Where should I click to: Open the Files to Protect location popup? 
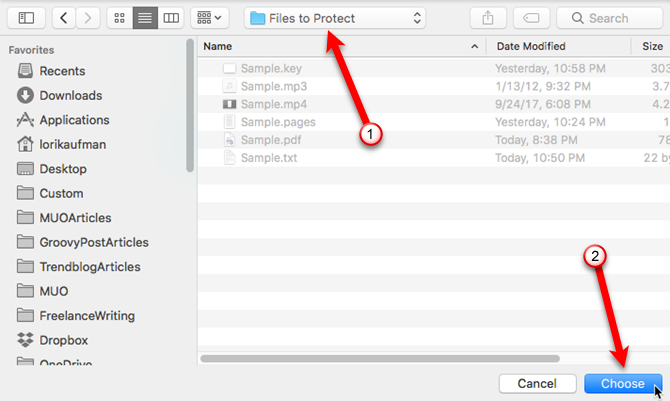(x=336, y=18)
